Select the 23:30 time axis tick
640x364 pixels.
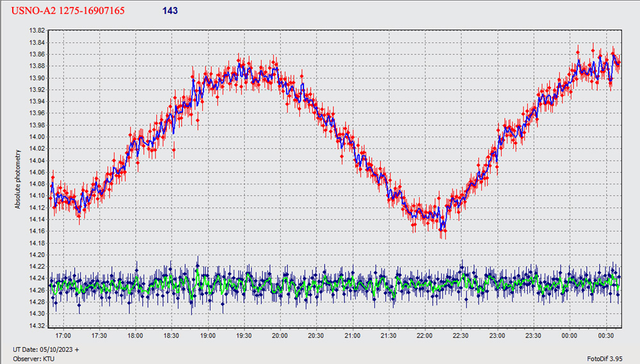(534, 335)
